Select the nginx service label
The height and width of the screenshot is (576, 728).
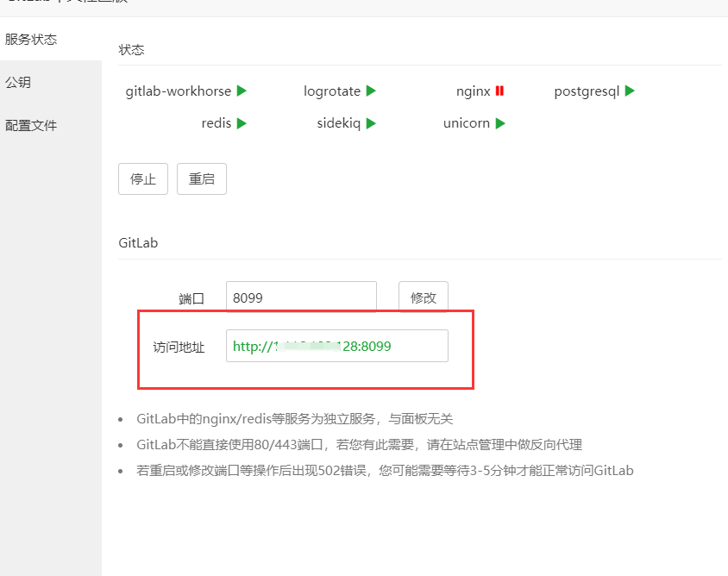point(473,91)
